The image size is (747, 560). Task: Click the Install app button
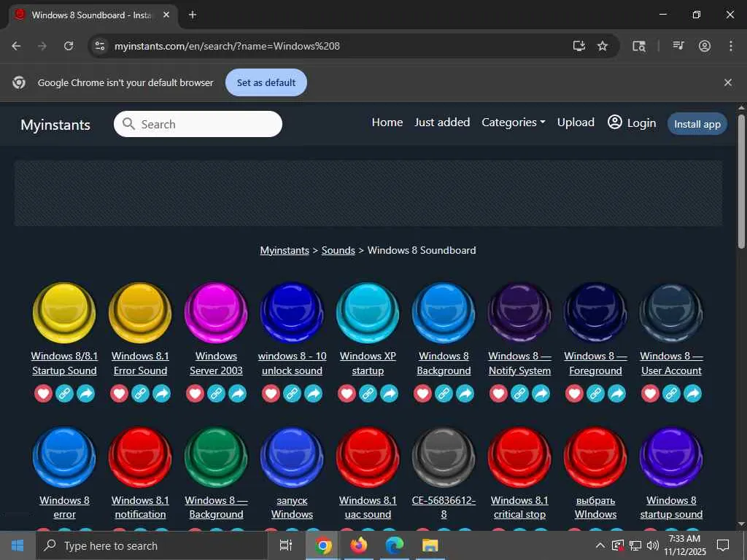coord(697,124)
